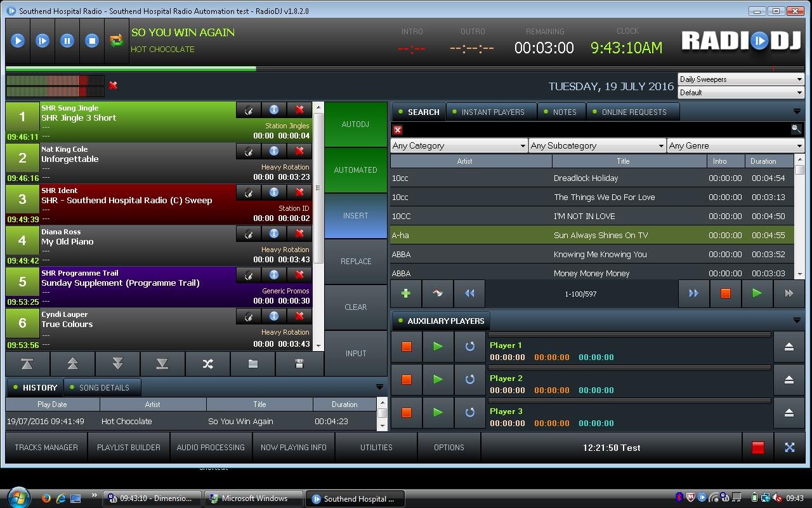Viewport: 812px width, 508px height.
Task: Open the Daily Sweepers dropdown
Action: pyautogui.click(x=741, y=79)
